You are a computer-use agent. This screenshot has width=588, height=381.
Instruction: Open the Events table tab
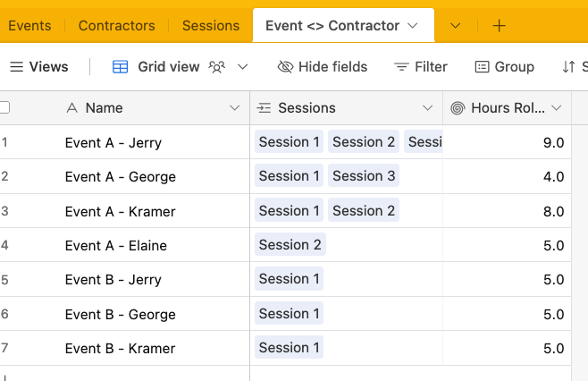tap(29, 26)
